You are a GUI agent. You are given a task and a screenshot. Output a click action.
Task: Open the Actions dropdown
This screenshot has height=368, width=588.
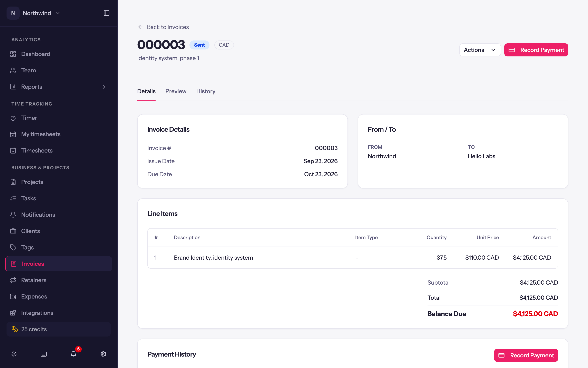tap(480, 50)
